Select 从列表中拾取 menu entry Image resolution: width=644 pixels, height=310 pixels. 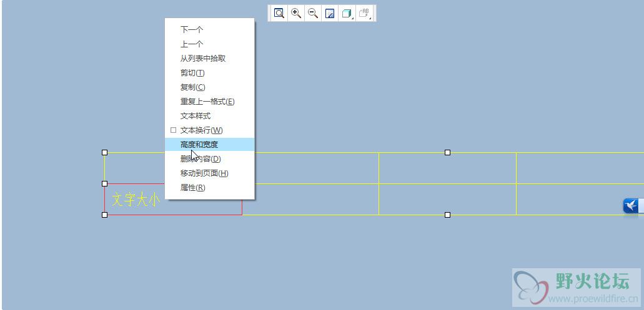tap(209, 58)
